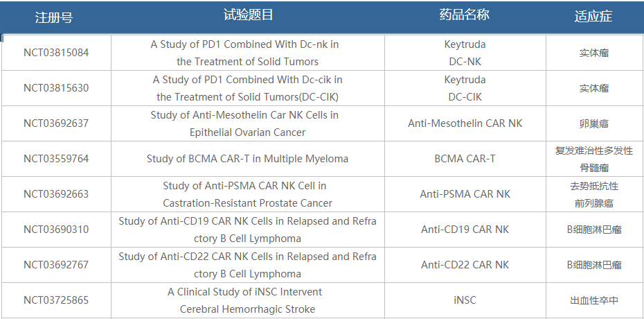Click the Anti-Mesothelin CAR NK drug name
The image size is (644, 319).
tap(465, 123)
